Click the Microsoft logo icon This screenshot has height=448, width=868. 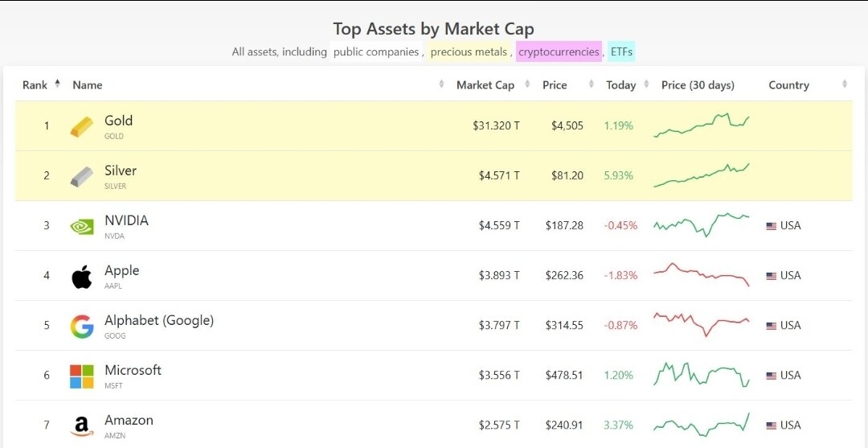click(x=82, y=376)
